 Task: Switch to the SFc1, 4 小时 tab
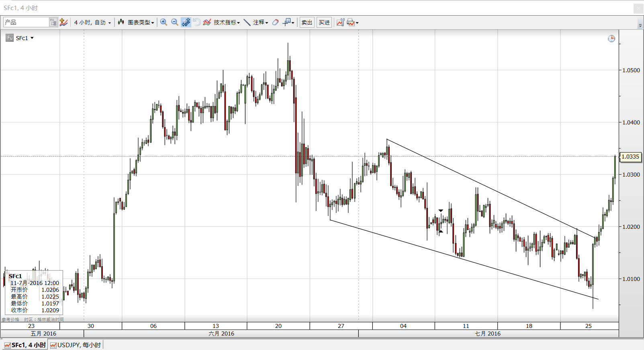click(25, 345)
